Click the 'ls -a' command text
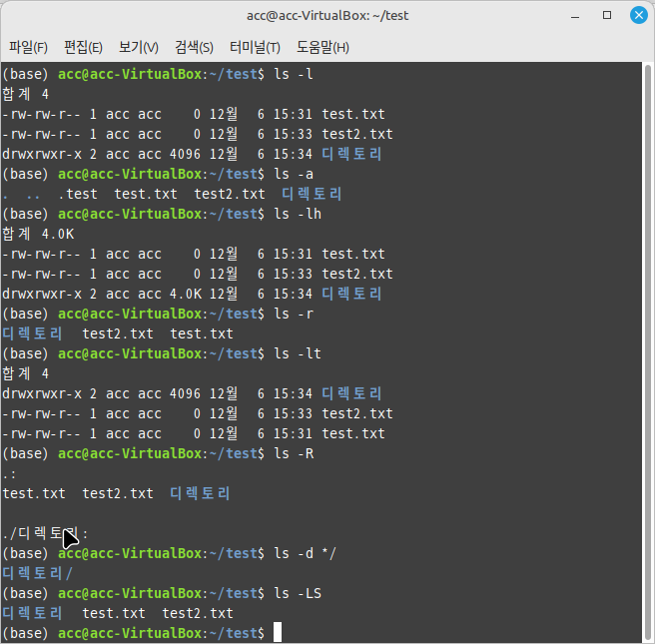 294,174
